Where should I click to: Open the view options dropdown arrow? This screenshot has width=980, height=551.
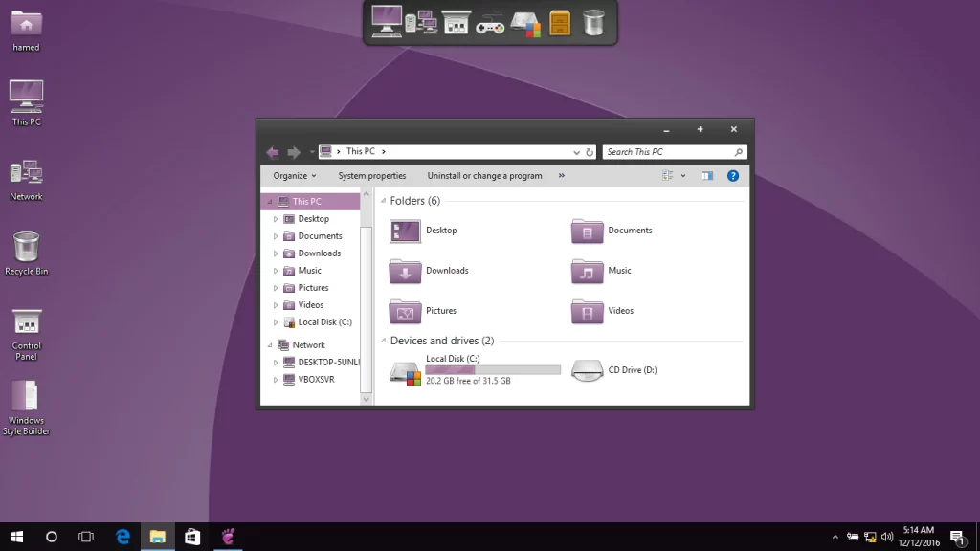pos(683,176)
